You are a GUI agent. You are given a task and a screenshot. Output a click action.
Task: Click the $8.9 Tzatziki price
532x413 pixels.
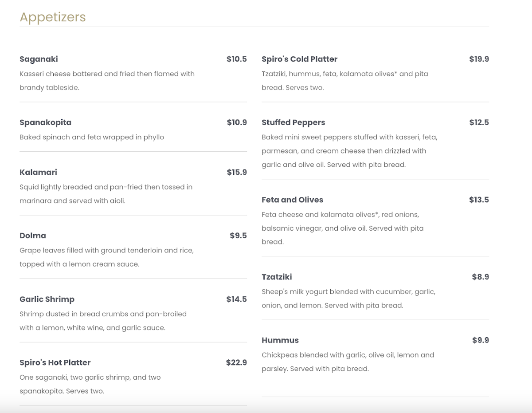pyautogui.click(x=480, y=277)
